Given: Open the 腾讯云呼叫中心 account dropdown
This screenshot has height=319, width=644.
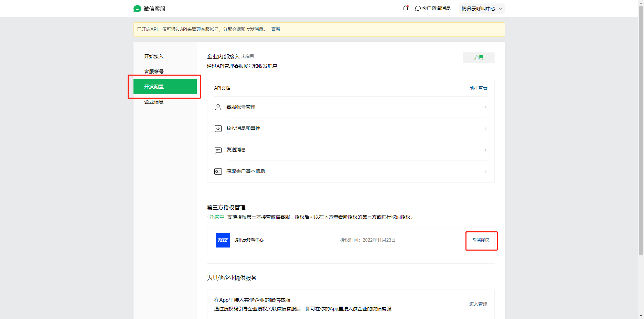Looking at the screenshot, I should (482, 9).
